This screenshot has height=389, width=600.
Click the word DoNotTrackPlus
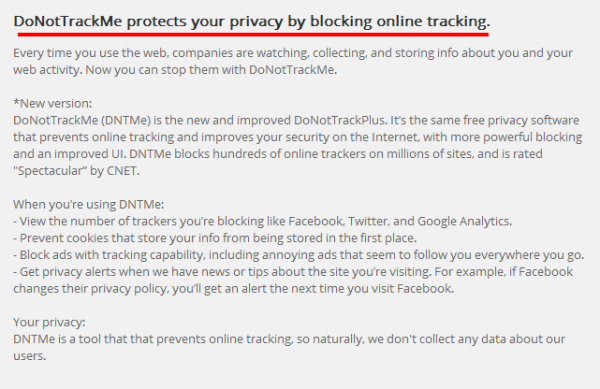340,120
